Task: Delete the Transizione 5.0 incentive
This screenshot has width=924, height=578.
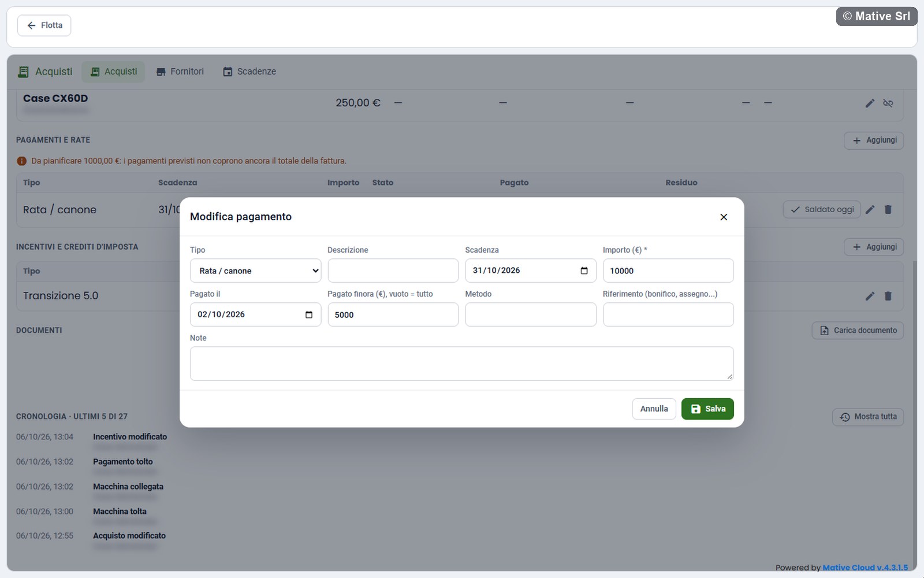Action: (x=888, y=296)
